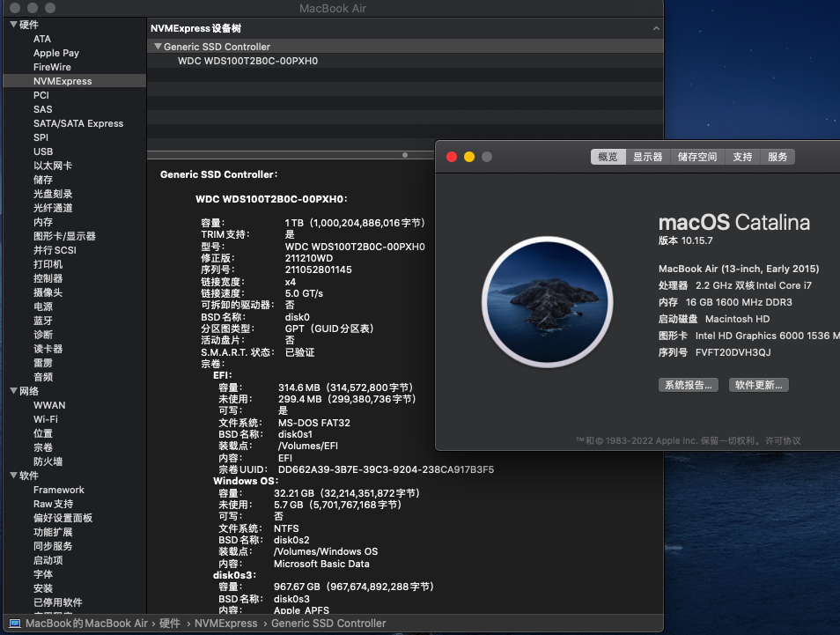Open 读卡器 sidebar entry

click(48, 349)
